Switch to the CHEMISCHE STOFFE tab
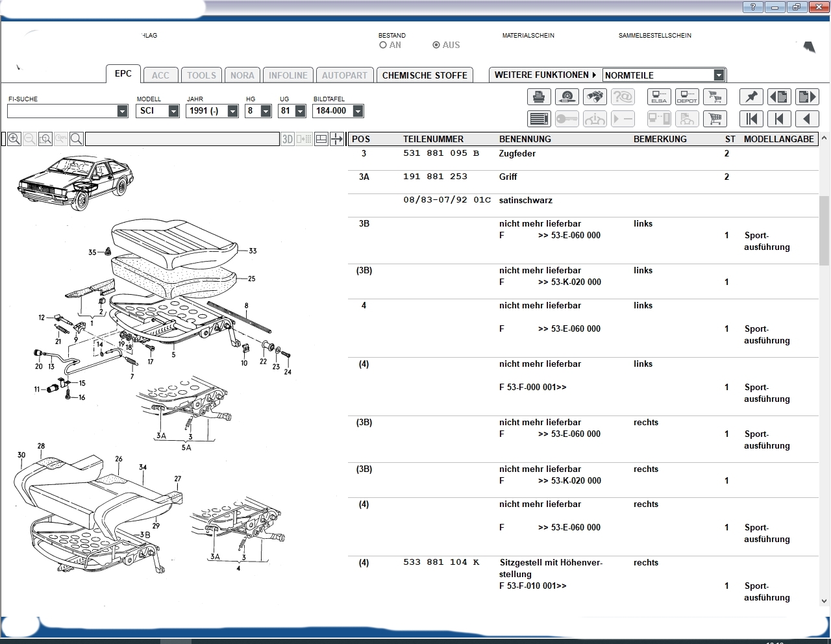Viewport: 831px width, 644px height. (425, 75)
